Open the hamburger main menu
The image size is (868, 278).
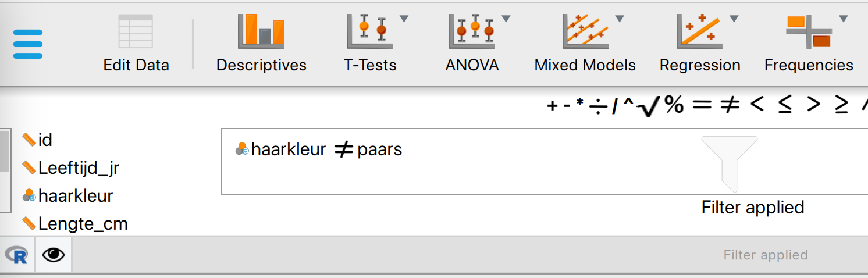(x=28, y=44)
